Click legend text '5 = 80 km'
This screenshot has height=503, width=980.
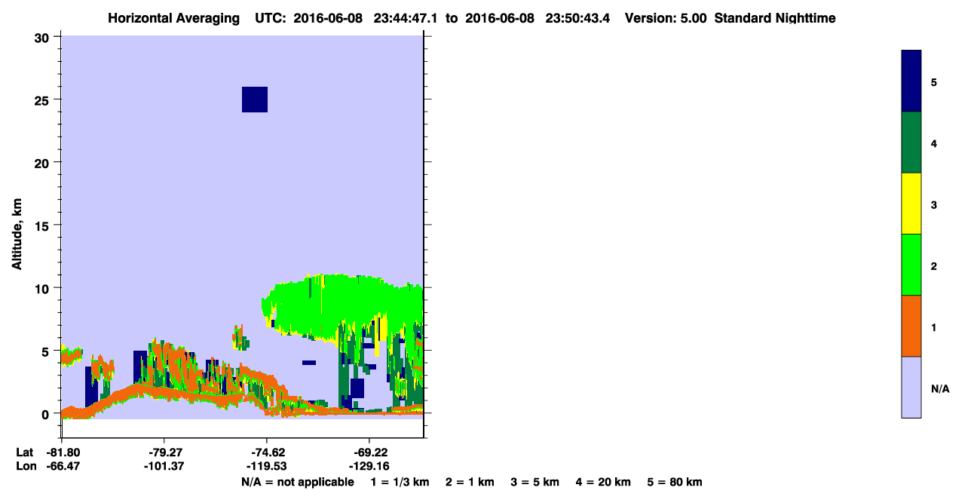point(675,482)
